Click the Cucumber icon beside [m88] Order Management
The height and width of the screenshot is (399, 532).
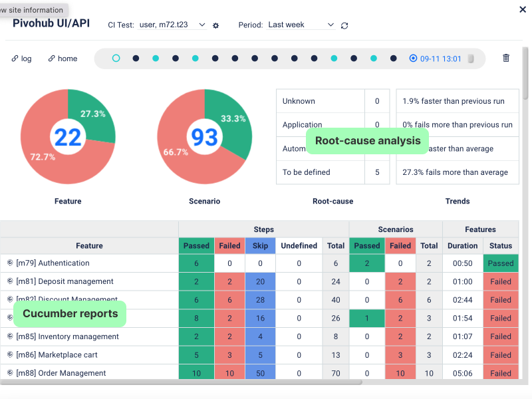pyautogui.click(x=9, y=373)
